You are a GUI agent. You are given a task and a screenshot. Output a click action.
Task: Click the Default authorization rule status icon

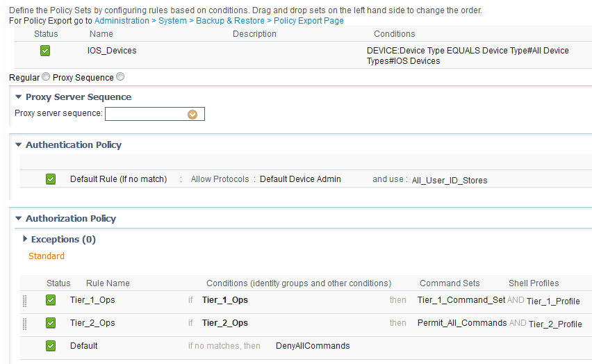pyautogui.click(x=51, y=346)
